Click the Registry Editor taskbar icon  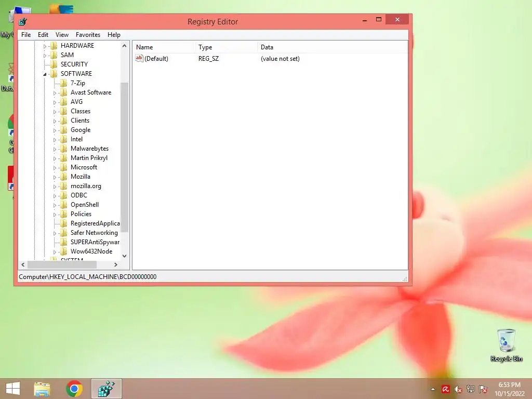coord(106,389)
